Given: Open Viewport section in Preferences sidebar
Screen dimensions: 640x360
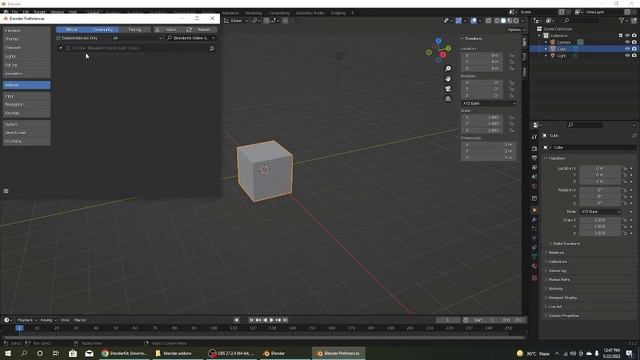Looking at the screenshot, I should coord(27,48).
